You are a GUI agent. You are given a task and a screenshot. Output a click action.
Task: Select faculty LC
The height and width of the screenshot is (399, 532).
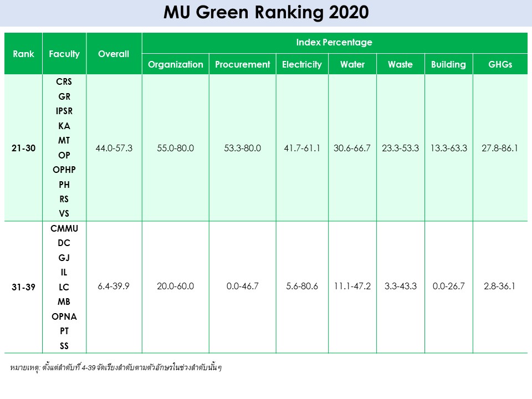(64, 287)
